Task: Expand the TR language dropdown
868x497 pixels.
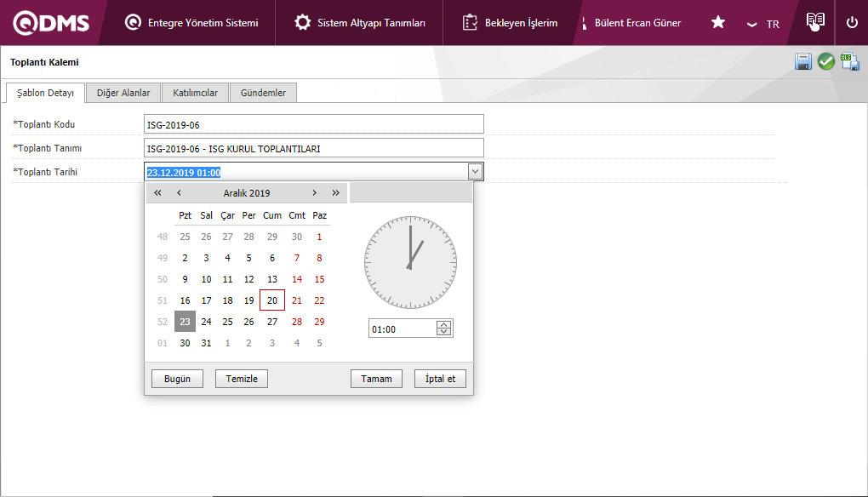Action: coord(763,25)
